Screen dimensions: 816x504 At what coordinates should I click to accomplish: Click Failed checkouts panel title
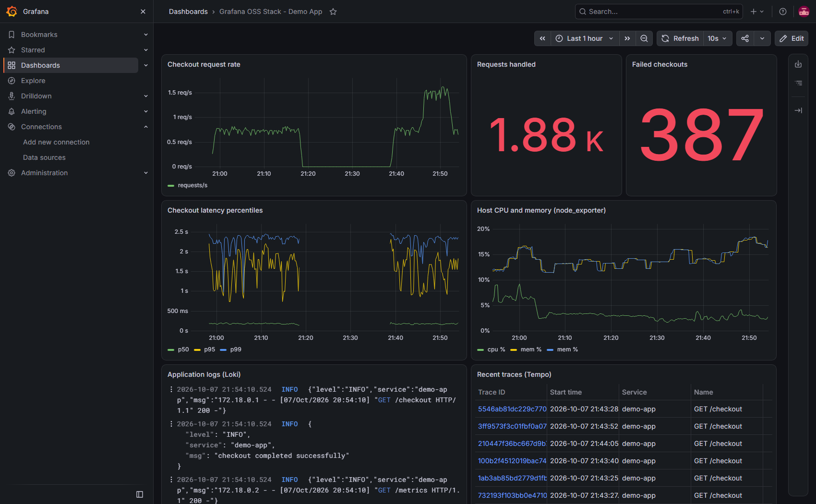point(660,64)
